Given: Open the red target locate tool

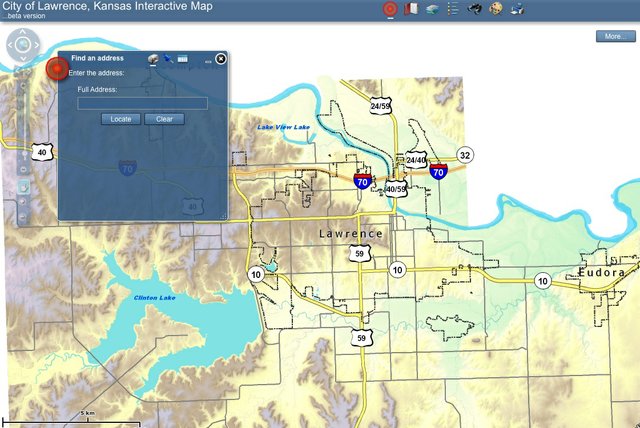Looking at the screenshot, I should tap(390, 9).
